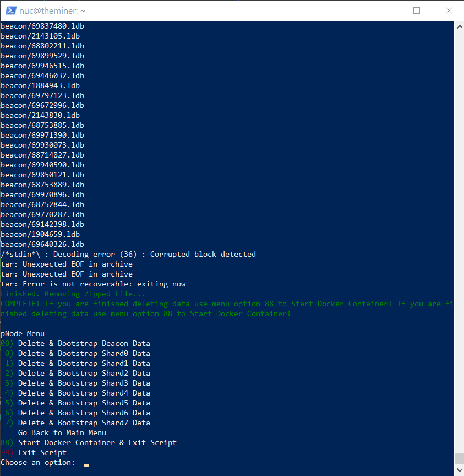Close the nuc@theminer terminal window

click(449, 10)
